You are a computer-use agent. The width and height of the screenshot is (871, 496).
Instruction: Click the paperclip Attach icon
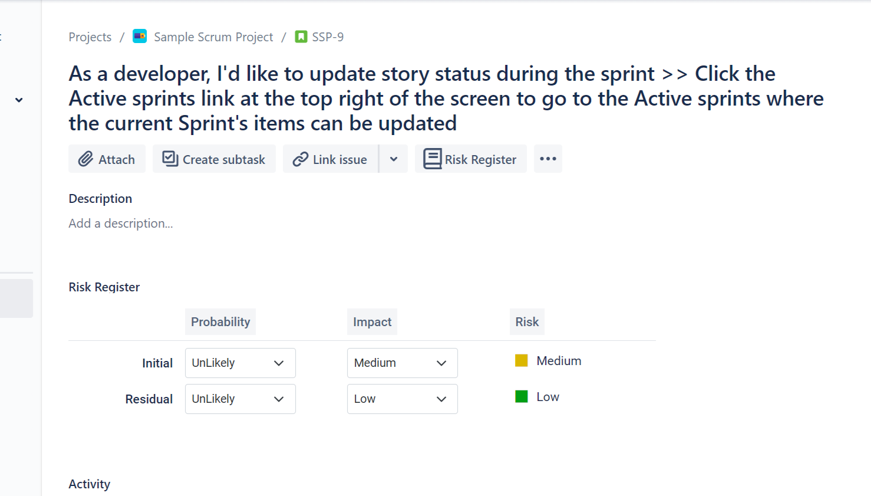click(86, 159)
